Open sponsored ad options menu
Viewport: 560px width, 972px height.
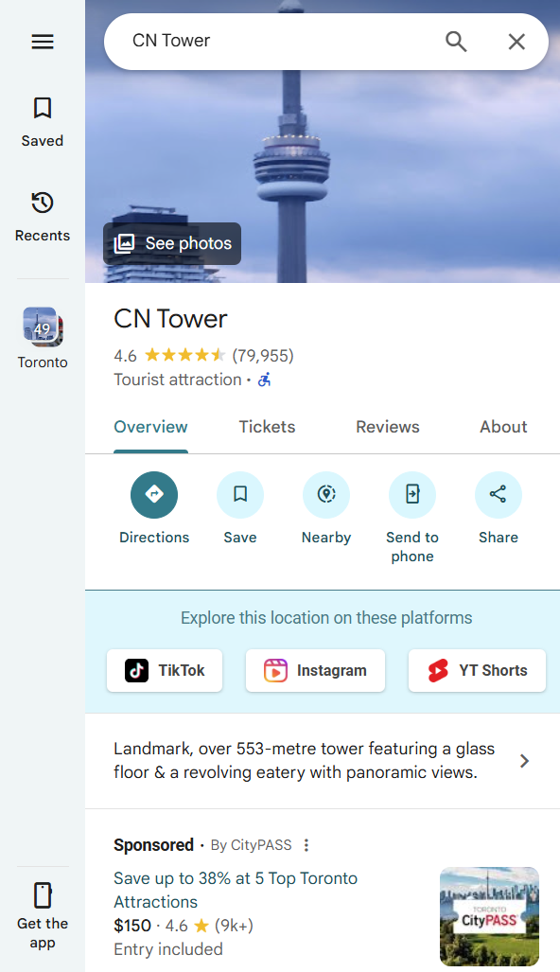click(x=306, y=845)
